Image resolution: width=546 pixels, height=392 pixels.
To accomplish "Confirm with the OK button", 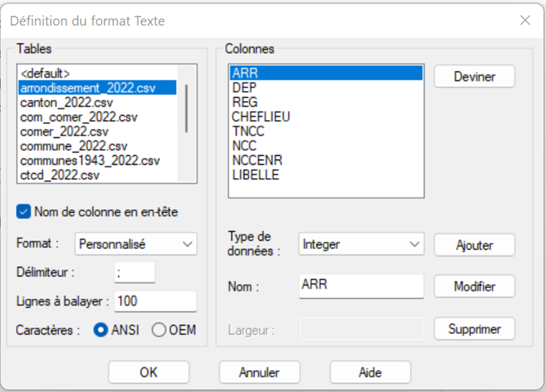I will tap(148, 373).
